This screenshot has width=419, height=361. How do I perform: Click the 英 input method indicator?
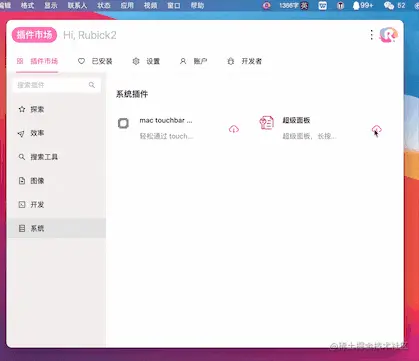(304, 6)
